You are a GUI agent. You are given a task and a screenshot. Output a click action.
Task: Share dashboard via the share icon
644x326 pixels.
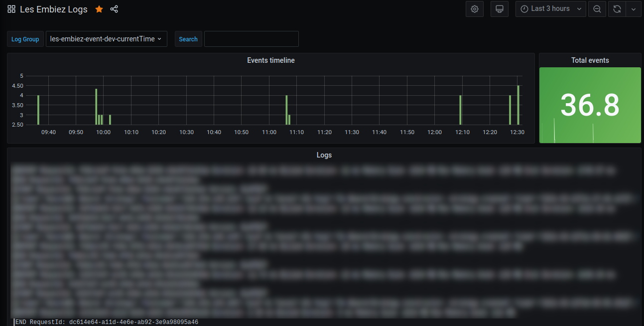[x=114, y=9]
